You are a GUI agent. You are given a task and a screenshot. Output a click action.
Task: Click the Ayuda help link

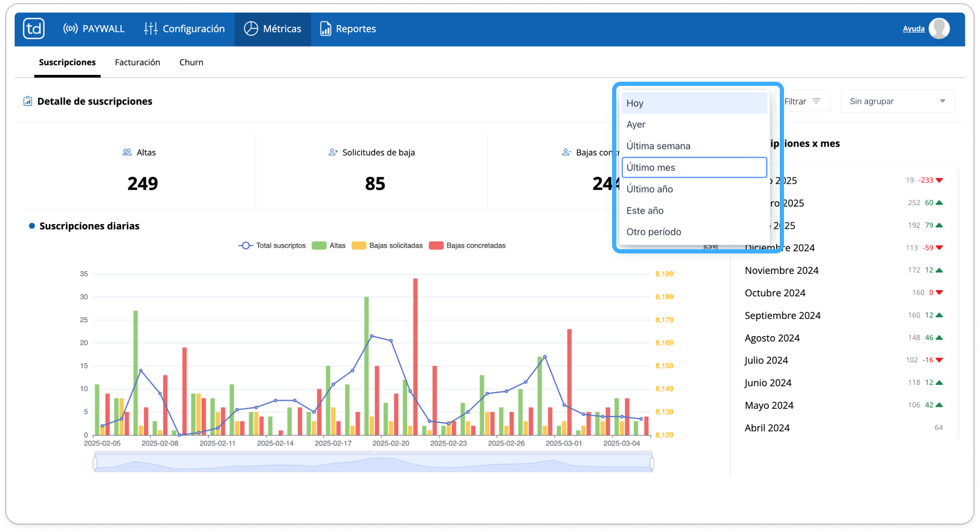913,29
